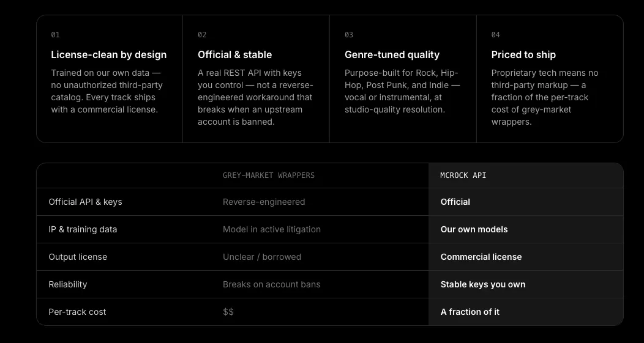This screenshot has width=644, height=343.
Task: Click the 'License-clean by design' heading
Action: point(109,54)
